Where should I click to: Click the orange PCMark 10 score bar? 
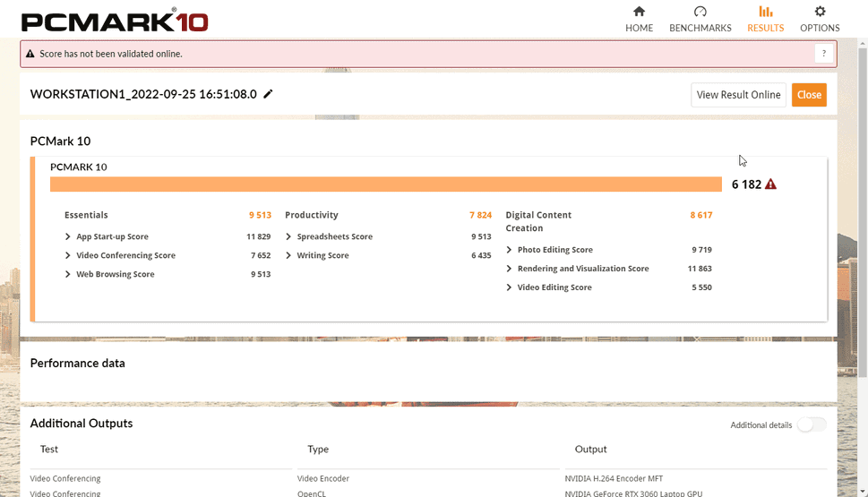click(385, 184)
